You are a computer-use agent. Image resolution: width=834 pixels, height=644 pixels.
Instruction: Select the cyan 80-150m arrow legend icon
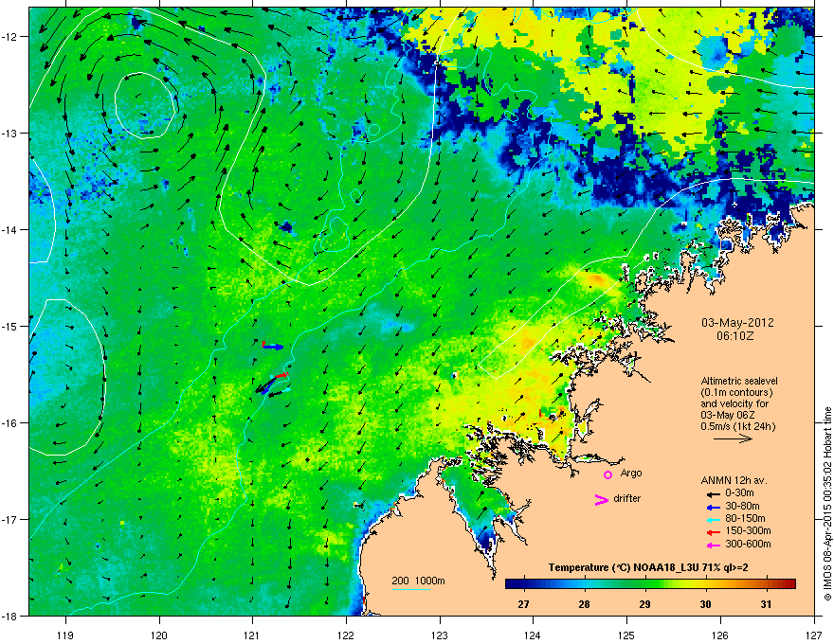coord(713,520)
